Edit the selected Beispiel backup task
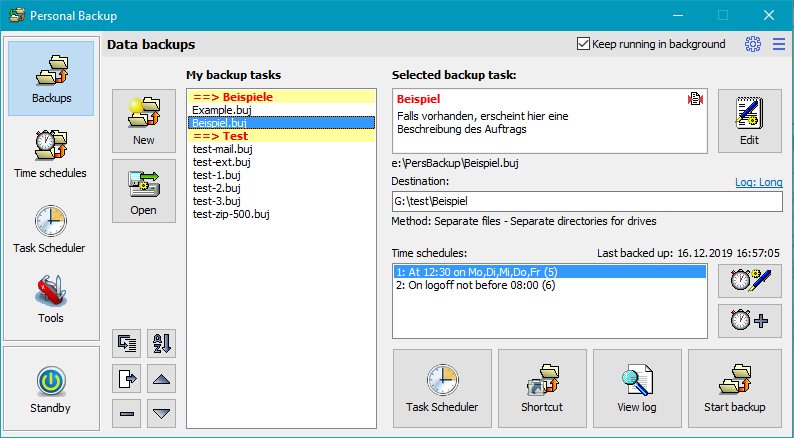The width and height of the screenshot is (794, 438). pos(749,120)
